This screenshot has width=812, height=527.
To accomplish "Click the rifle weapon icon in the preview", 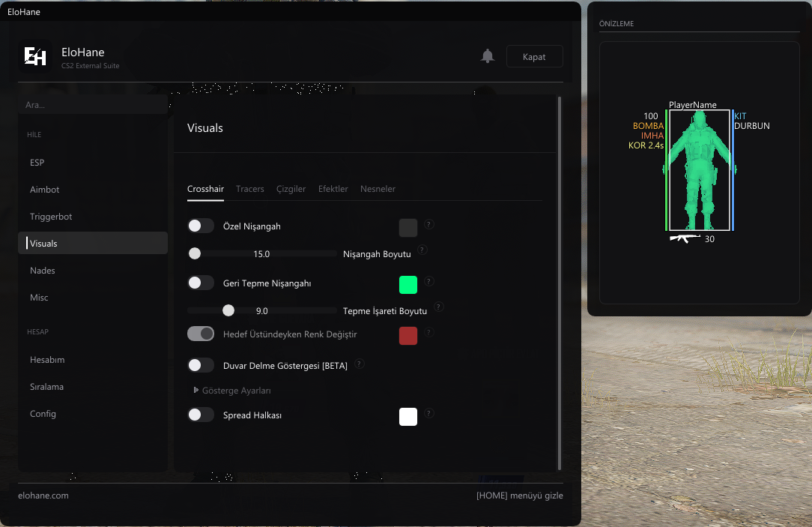I will [684, 238].
